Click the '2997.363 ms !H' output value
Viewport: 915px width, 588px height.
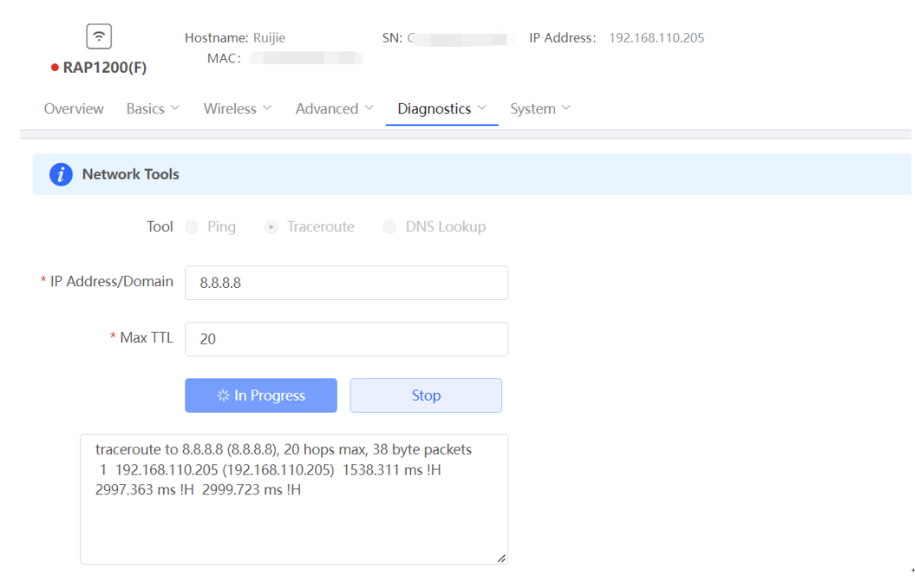click(x=144, y=490)
